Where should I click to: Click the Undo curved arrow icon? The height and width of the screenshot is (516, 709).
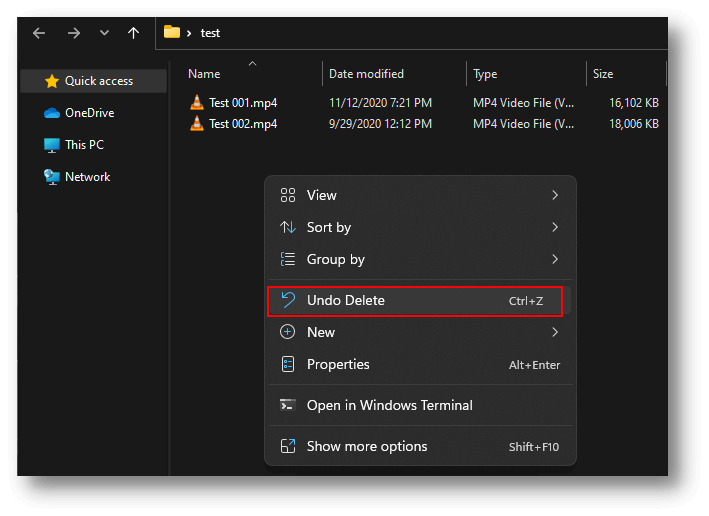pyautogui.click(x=288, y=300)
